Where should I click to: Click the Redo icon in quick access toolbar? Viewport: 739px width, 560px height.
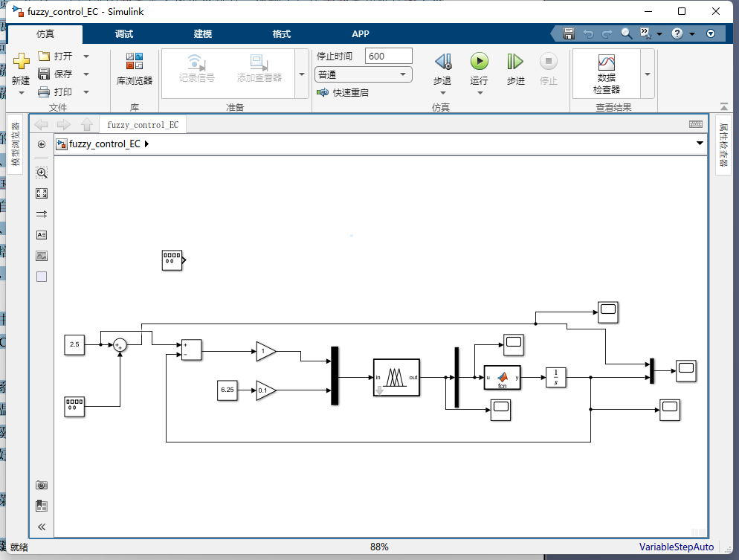pos(607,34)
